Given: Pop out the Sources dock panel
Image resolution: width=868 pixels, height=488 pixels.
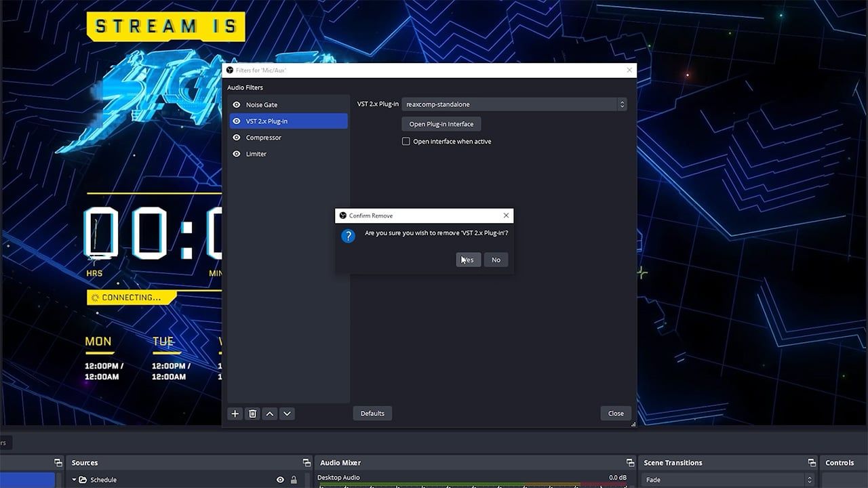Looking at the screenshot, I should point(307,463).
